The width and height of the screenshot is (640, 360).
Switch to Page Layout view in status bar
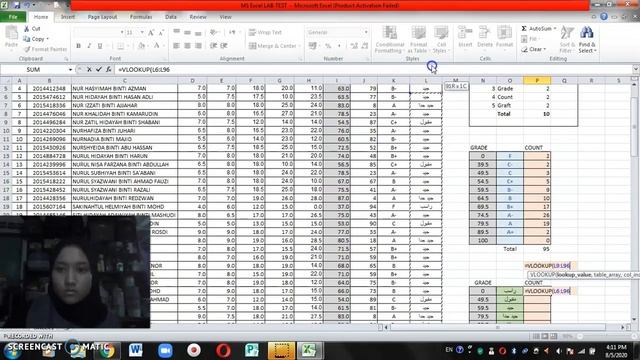(545, 336)
